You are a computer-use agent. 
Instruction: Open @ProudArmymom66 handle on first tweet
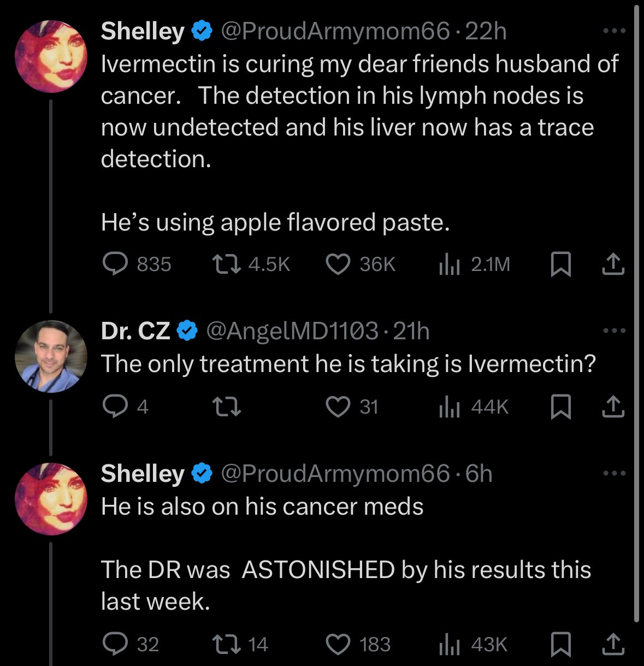[335, 31]
